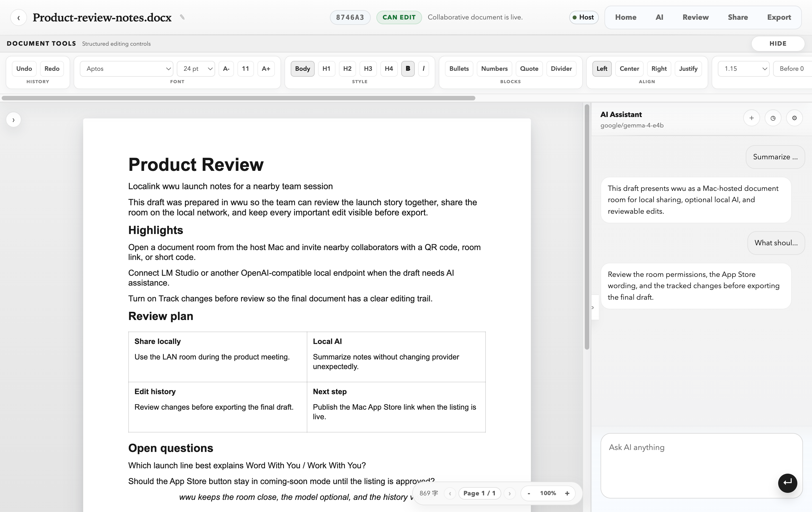
Task: Insert Numbers list block
Action: point(494,69)
